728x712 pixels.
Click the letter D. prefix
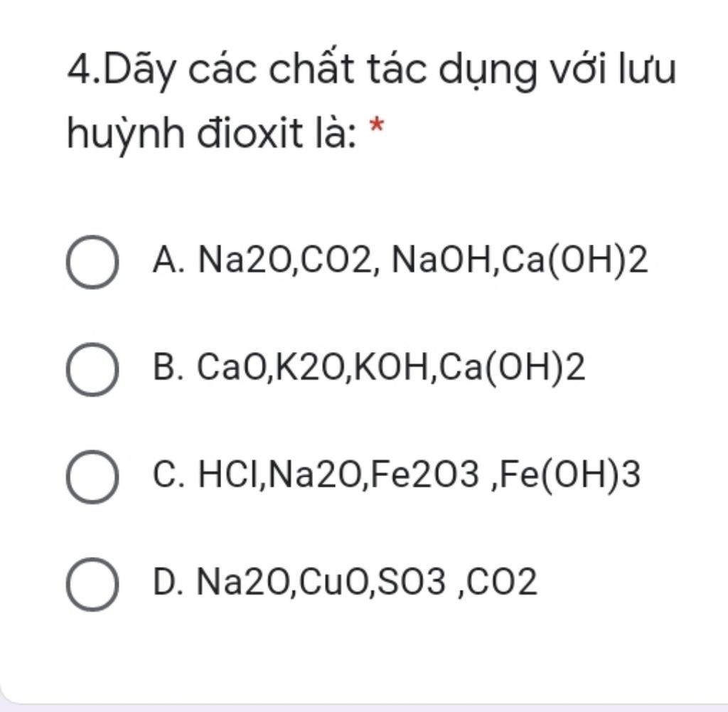tap(168, 582)
